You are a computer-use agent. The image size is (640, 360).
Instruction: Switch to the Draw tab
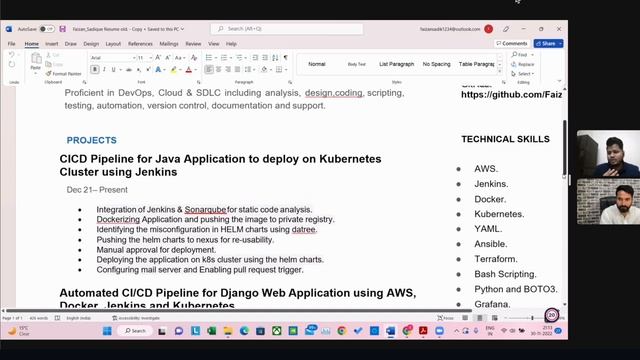[x=71, y=44]
